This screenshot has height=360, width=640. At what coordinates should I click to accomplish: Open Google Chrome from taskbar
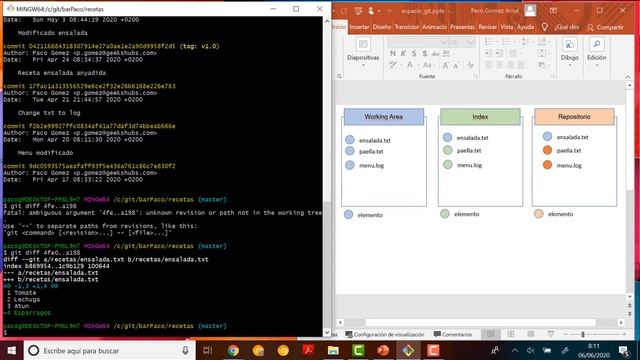[233, 350]
